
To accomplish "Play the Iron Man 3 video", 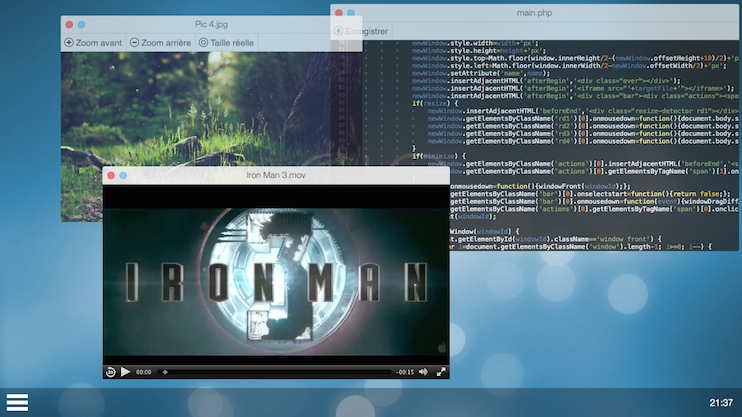I will click(125, 372).
